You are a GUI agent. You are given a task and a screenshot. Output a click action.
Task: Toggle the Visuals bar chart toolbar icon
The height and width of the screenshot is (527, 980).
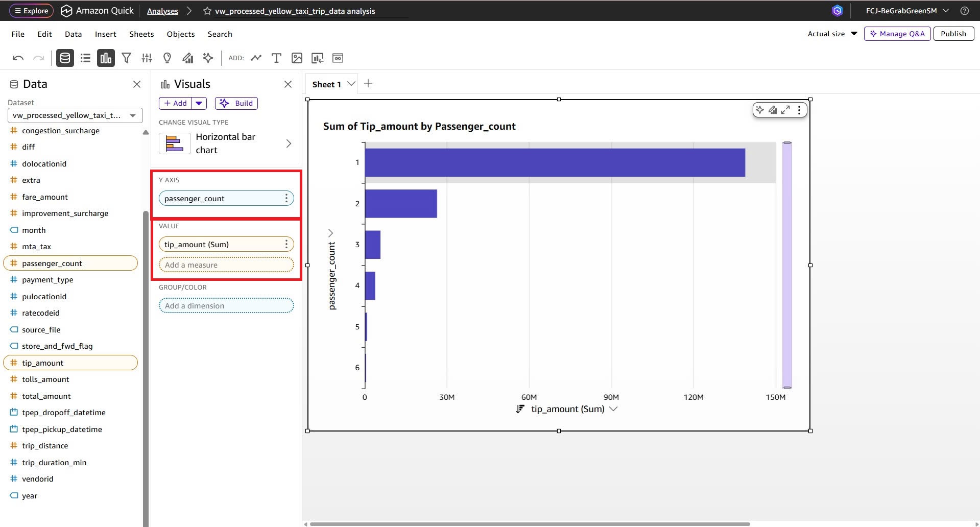point(106,58)
